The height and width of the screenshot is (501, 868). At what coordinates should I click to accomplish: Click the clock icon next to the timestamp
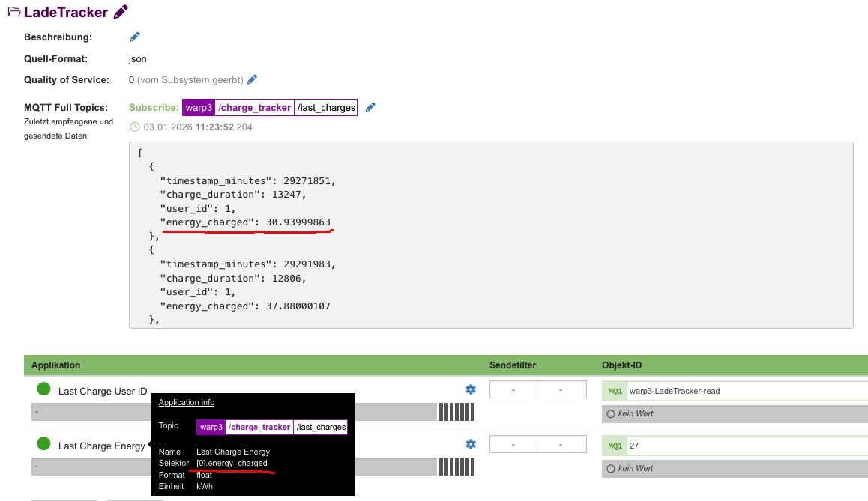pyautogui.click(x=135, y=127)
